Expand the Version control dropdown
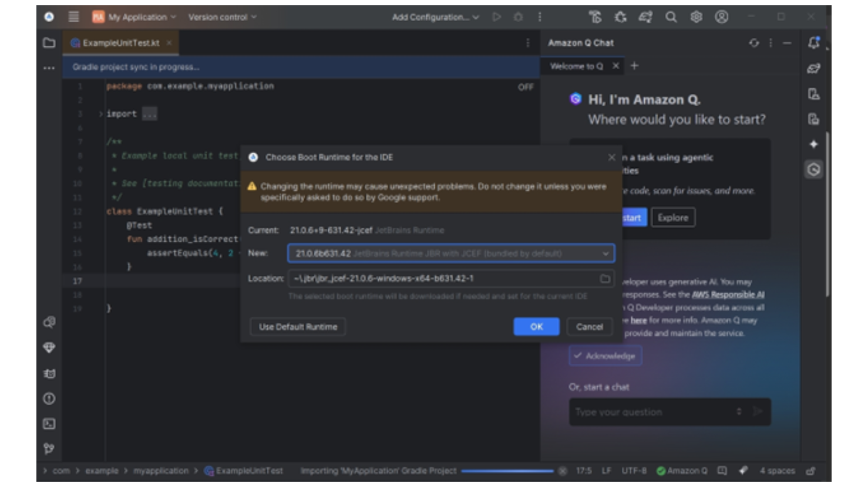This screenshot has width=868, height=487. (222, 17)
